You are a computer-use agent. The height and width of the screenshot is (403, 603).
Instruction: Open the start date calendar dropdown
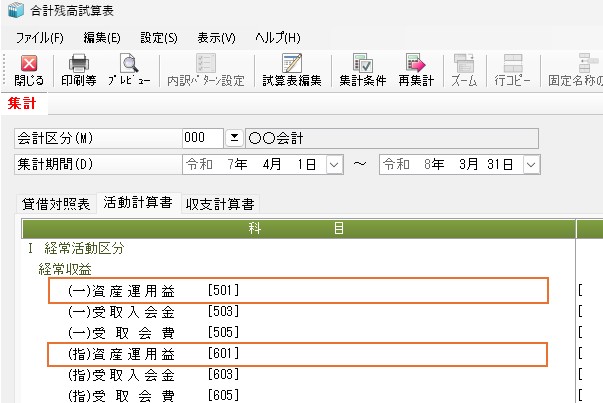tap(334, 163)
